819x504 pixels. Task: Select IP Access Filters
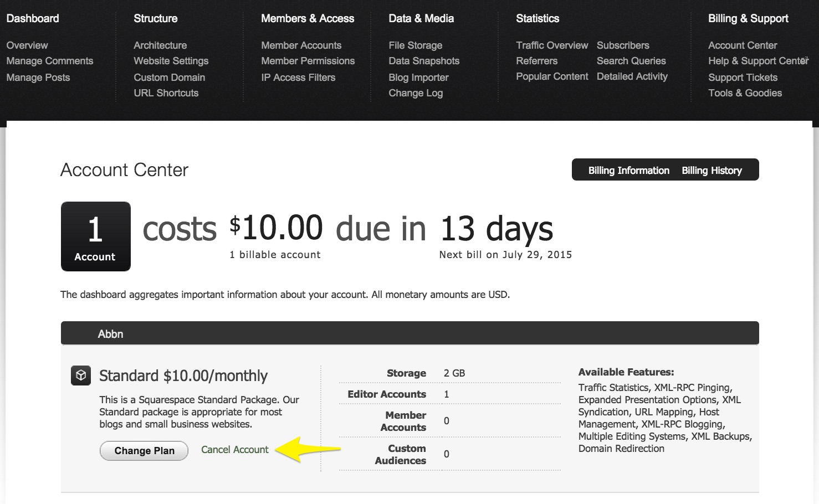point(298,78)
